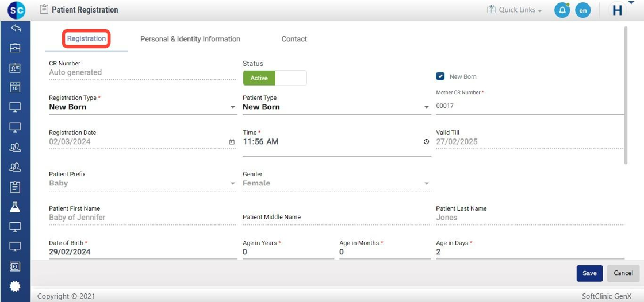Open the Gender dropdown
The width and height of the screenshot is (644, 302).
click(x=337, y=183)
